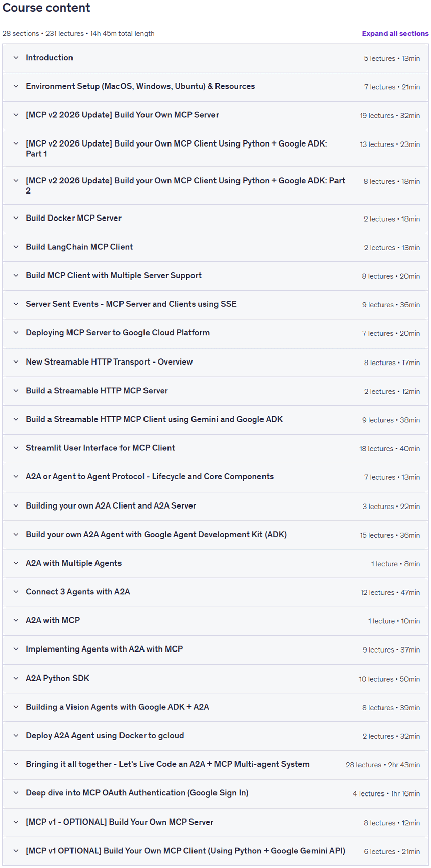The image size is (431, 868).
Task: Expand chevron for Deploy A2A Agent using Docker
Action: (x=16, y=736)
